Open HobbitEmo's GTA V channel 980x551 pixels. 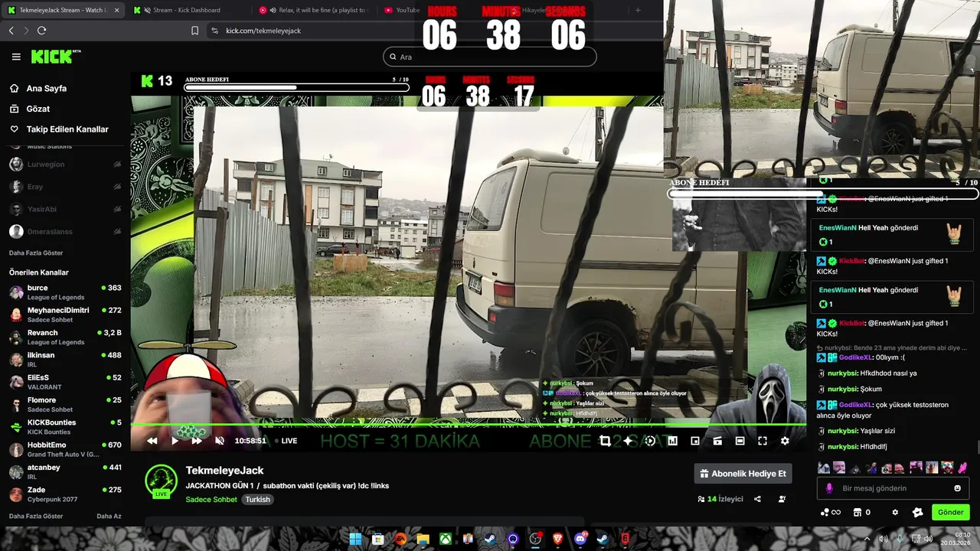point(65,449)
